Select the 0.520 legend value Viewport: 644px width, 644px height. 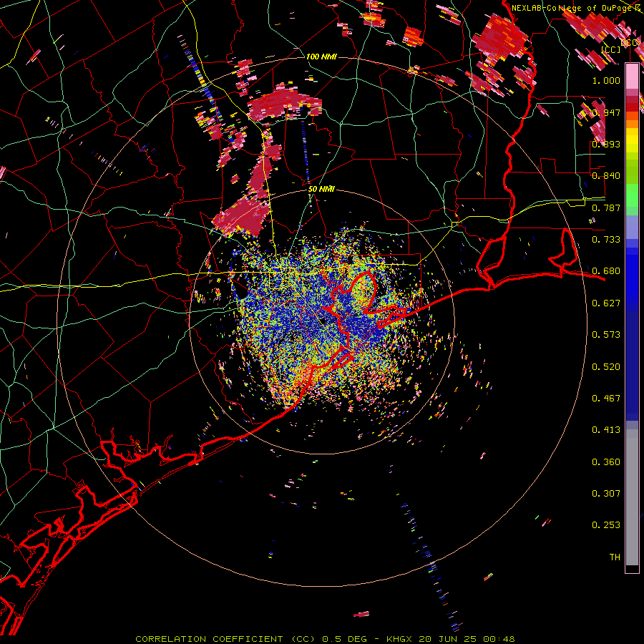pos(606,367)
